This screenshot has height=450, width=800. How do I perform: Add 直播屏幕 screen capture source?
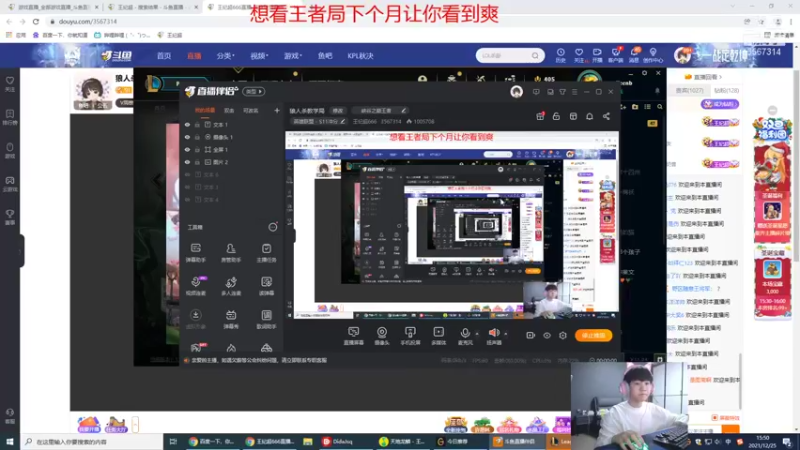pyautogui.click(x=354, y=336)
